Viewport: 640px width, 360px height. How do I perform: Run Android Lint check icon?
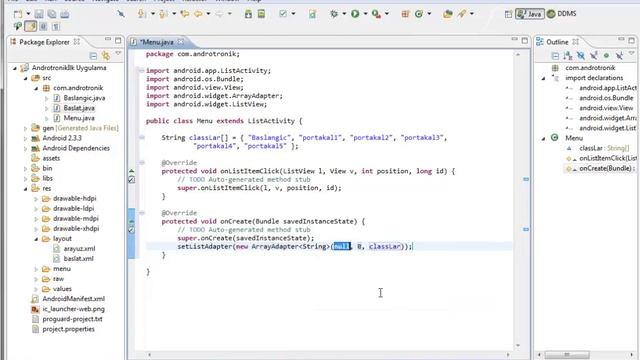282,14
